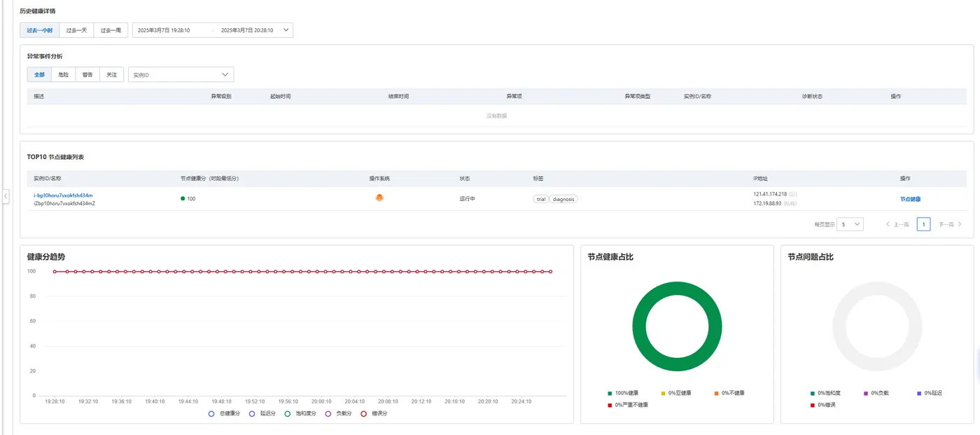Toggle 延迟分 series in chart legend
Viewport: 980px width, 435px height.
point(263,414)
